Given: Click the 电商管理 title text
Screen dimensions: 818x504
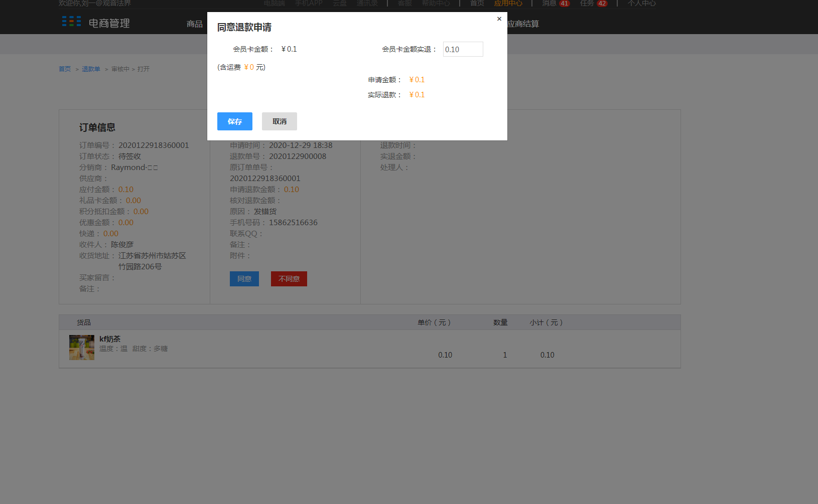Looking at the screenshot, I should [x=109, y=23].
